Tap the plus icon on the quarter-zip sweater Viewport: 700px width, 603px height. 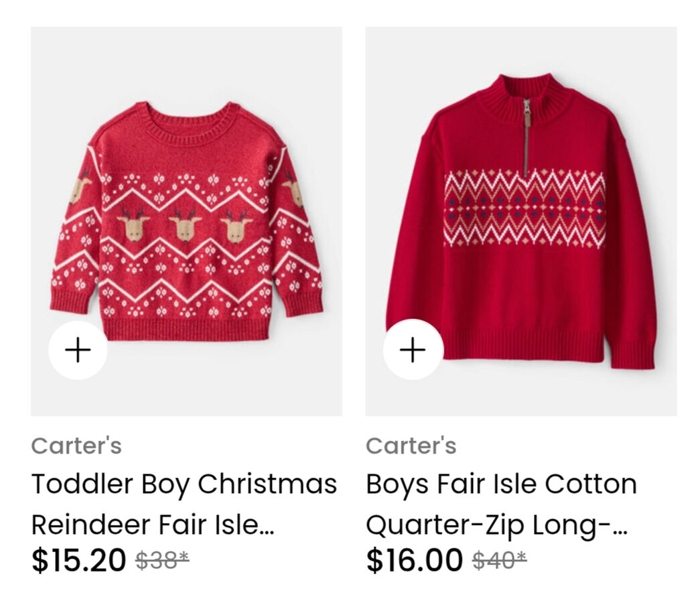click(x=413, y=350)
